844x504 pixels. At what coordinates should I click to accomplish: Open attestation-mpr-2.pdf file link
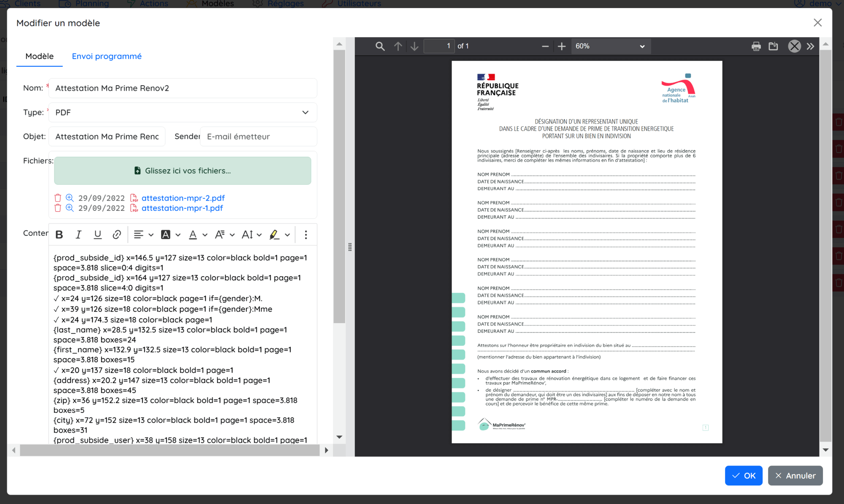click(183, 198)
